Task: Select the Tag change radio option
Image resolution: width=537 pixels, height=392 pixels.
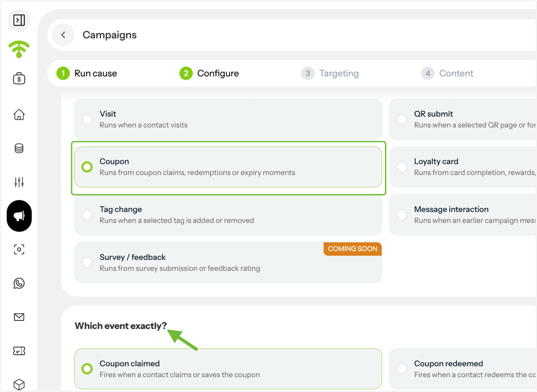Action: [x=87, y=215]
